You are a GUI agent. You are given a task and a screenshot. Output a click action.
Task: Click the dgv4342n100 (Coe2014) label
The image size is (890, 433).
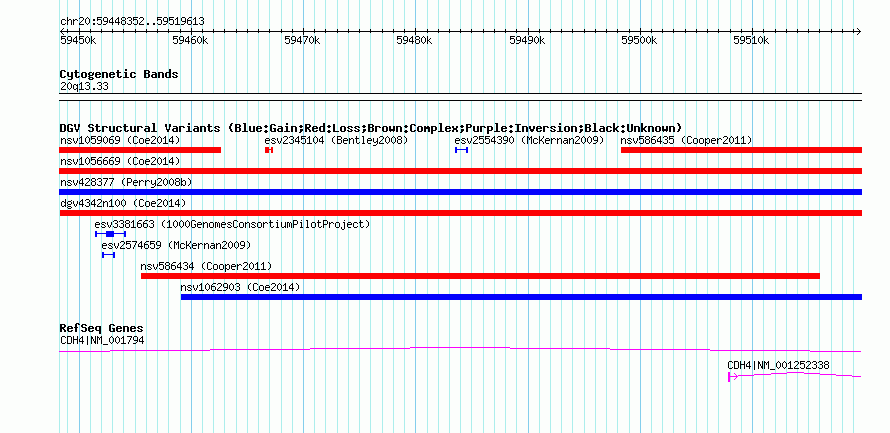click(x=123, y=203)
